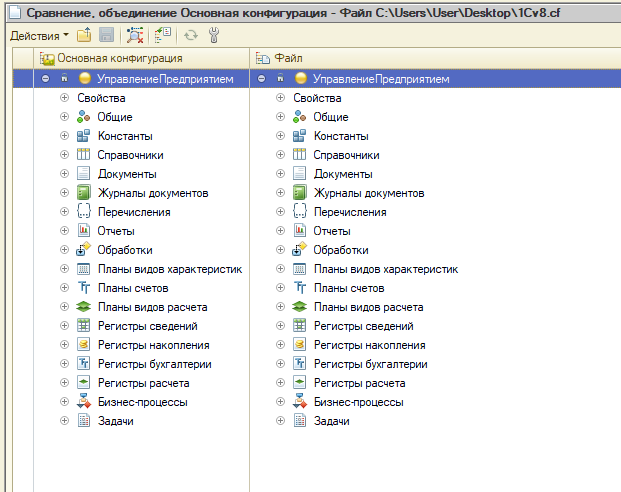Image resolution: width=621 pixels, height=492 pixels.
Task: Select Перечисления in the left tree
Action: 134,212
